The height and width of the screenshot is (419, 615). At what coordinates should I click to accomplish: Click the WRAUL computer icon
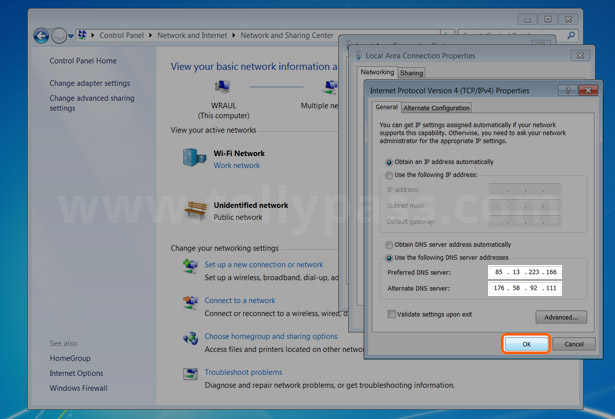tap(222, 87)
